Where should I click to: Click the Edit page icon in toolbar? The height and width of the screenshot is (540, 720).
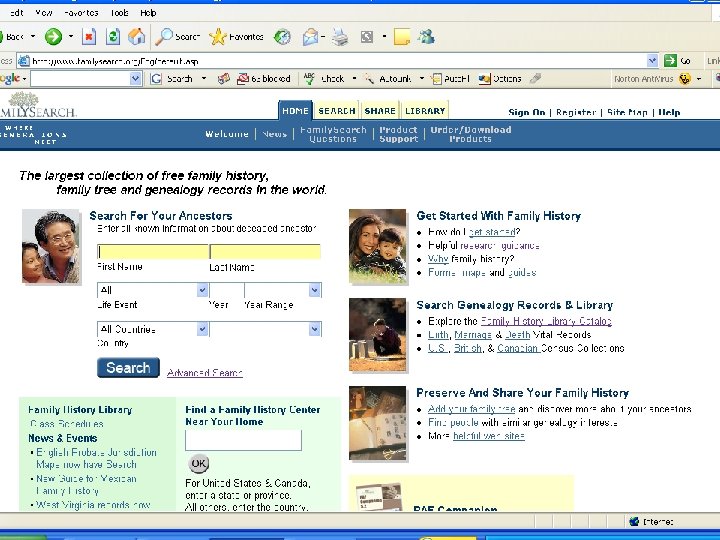[367, 37]
